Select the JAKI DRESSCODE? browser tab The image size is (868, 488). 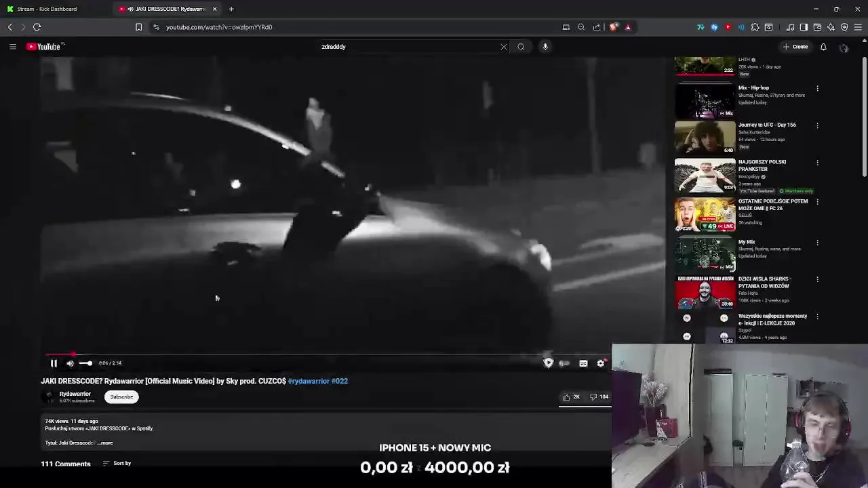(166, 9)
